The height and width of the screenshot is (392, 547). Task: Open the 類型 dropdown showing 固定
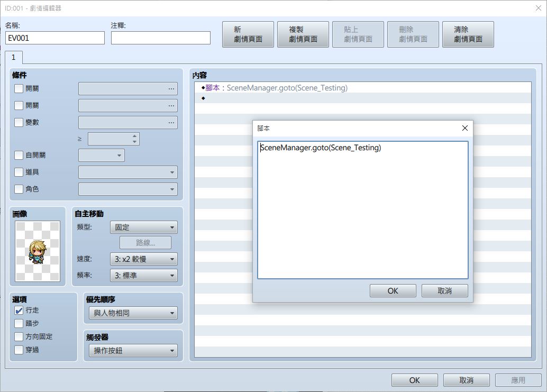point(144,227)
